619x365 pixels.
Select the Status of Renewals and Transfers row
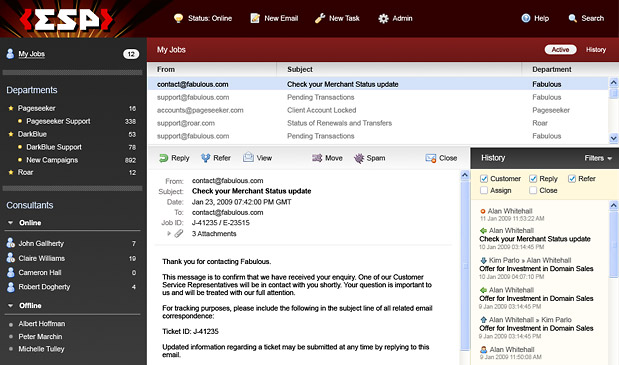tap(378, 123)
